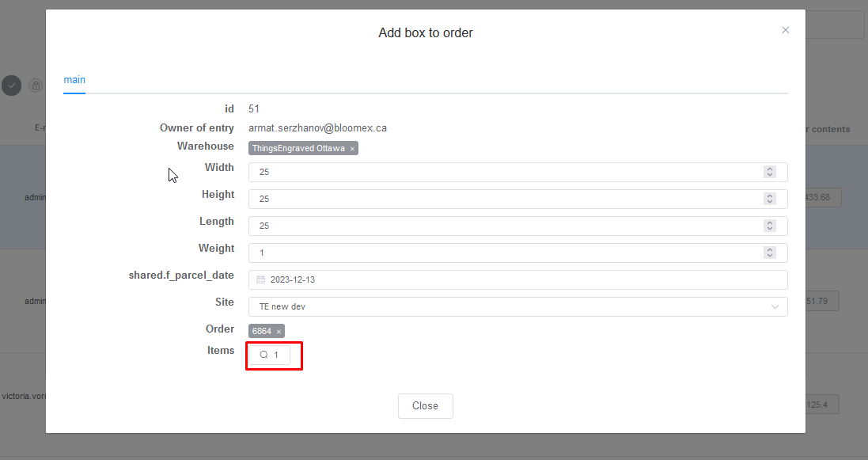Click the round checkmark icon behind dialog
The width and height of the screenshot is (868, 460).
pos(11,86)
